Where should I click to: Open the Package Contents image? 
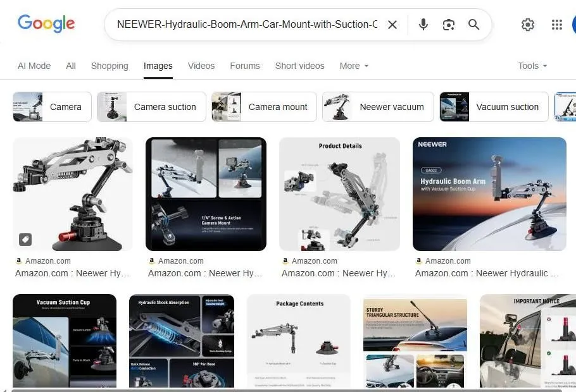click(299, 341)
